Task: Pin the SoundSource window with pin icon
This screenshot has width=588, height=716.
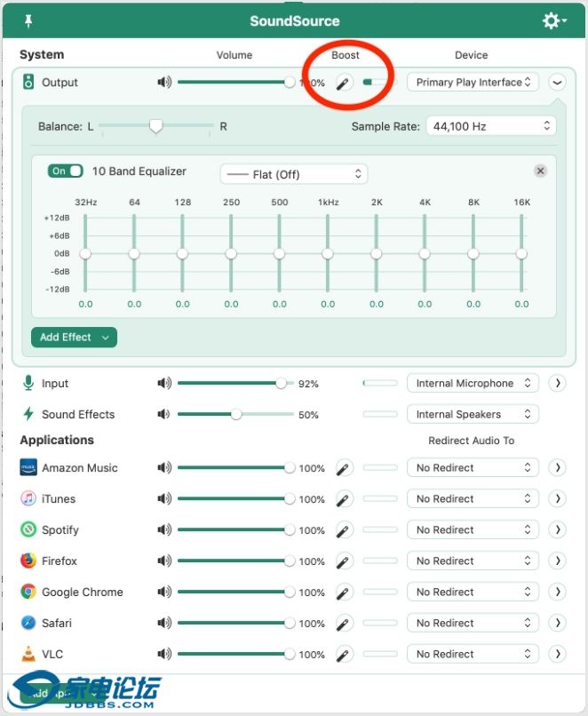Action: click(x=28, y=21)
